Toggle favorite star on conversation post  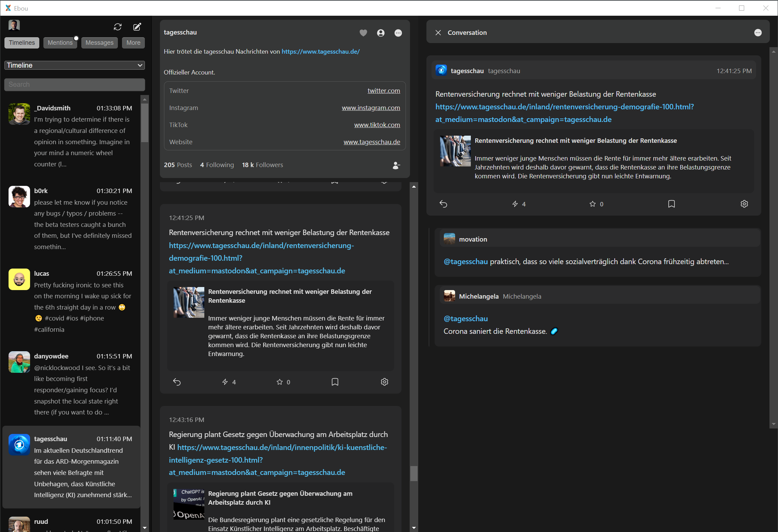[592, 204]
